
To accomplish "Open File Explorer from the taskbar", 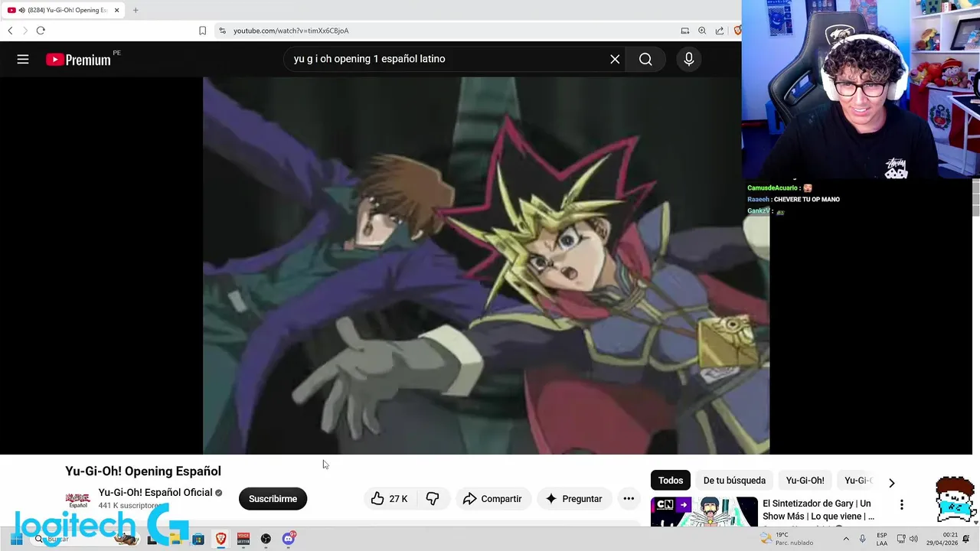I will coord(175,539).
